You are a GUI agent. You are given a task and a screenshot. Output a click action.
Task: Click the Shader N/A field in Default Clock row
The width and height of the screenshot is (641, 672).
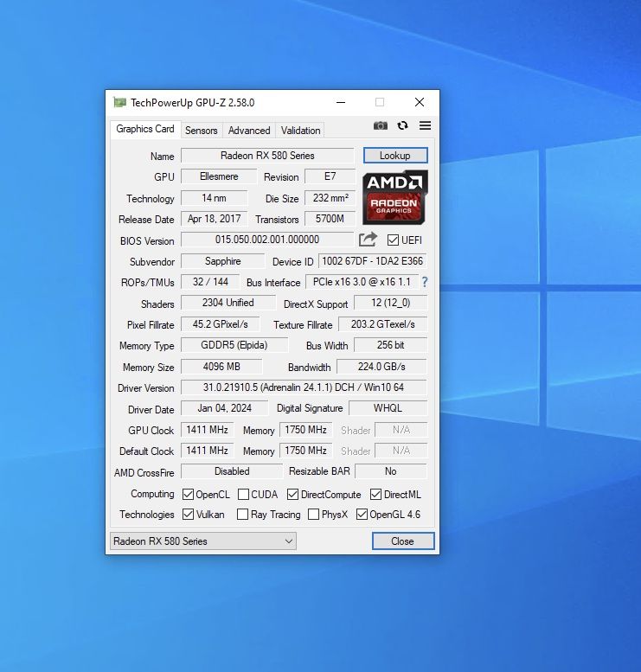[x=401, y=451]
